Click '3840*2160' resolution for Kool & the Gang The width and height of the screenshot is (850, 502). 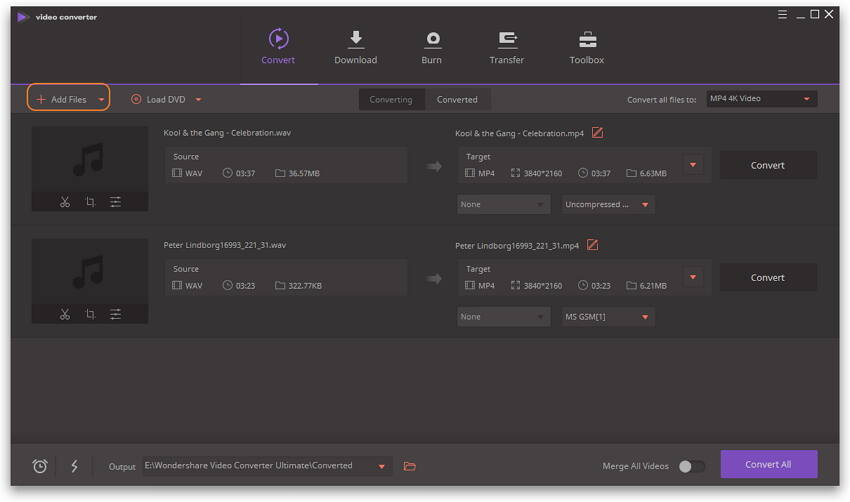543,173
